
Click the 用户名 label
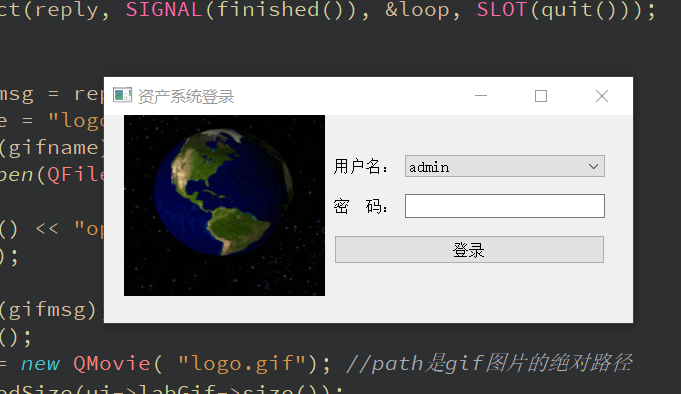(x=360, y=167)
